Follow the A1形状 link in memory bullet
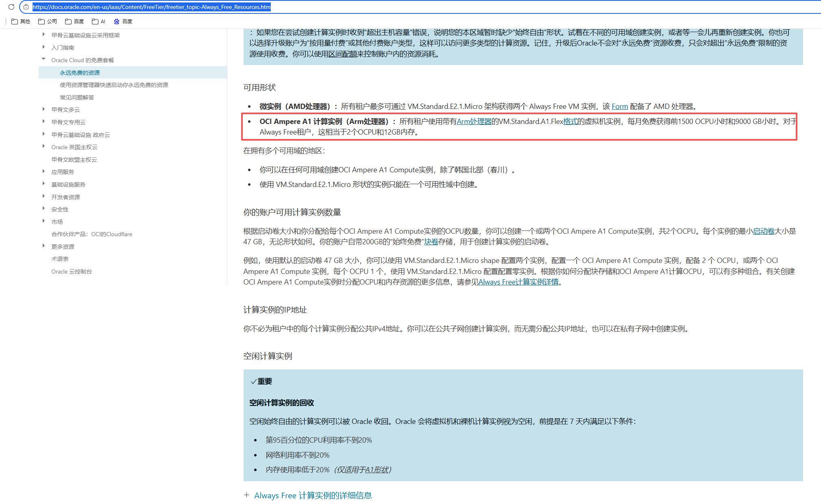This screenshot has width=821, height=504. [377, 470]
